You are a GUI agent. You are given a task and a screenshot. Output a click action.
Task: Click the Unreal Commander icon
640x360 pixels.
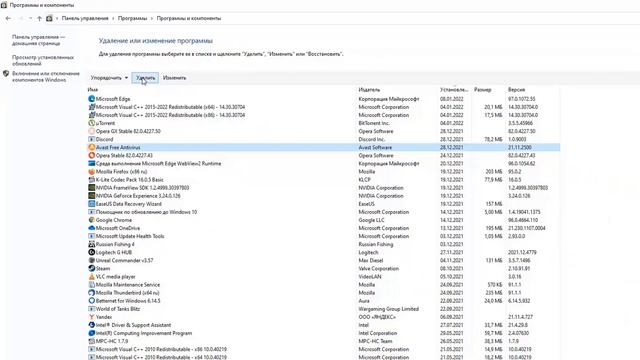click(x=91, y=260)
